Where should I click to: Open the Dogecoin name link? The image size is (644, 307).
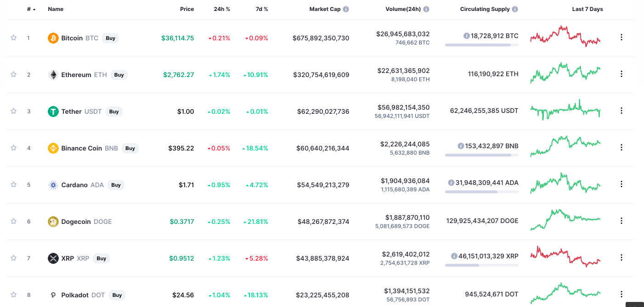76,222
